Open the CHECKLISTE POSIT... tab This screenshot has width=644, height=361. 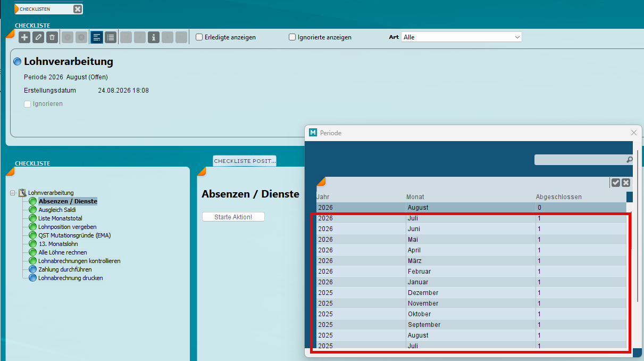tap(245, 161)
